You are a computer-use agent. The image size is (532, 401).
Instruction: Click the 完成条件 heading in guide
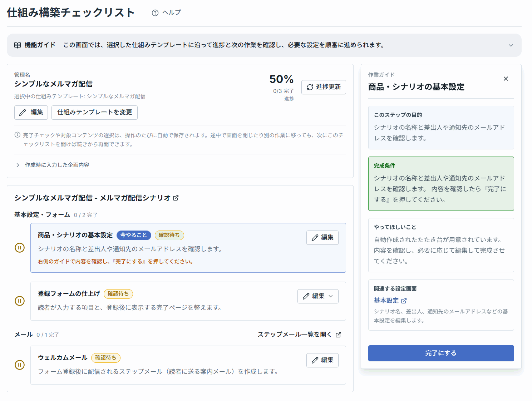[384, 165]
